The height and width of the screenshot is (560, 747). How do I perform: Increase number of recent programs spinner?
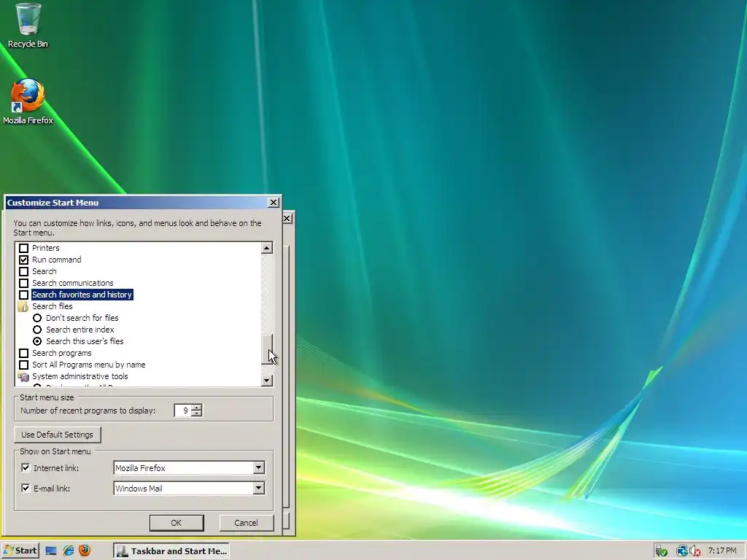197,407
